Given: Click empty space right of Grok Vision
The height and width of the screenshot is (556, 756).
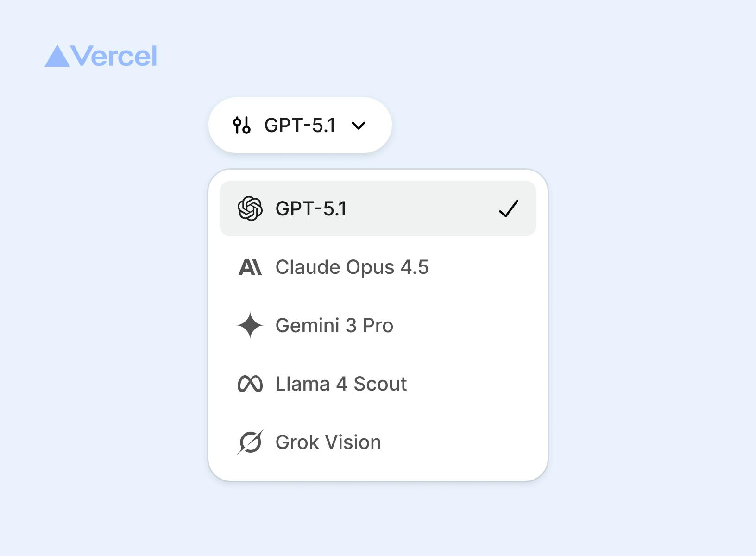Looking at the screenshot, I should pos(463,442).
